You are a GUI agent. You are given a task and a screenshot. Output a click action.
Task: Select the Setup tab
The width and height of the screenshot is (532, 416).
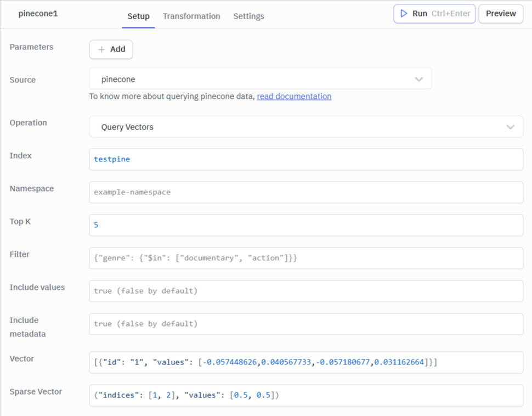point(138,16)
